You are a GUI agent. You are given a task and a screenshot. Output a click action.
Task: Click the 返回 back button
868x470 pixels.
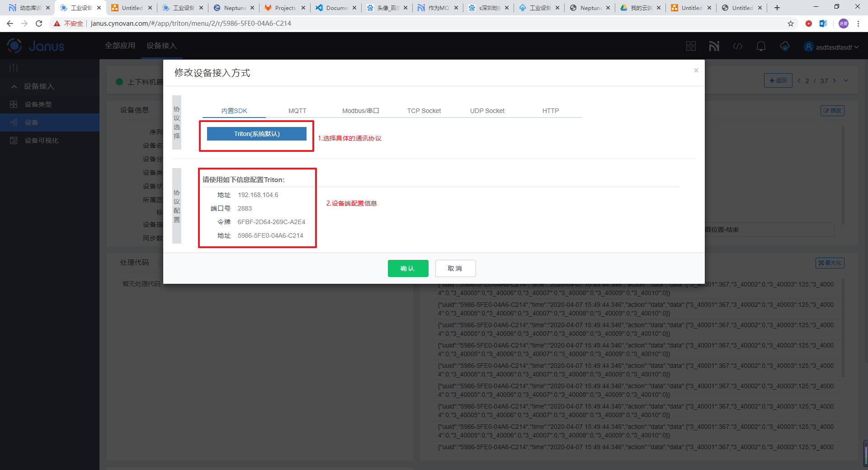778,80
